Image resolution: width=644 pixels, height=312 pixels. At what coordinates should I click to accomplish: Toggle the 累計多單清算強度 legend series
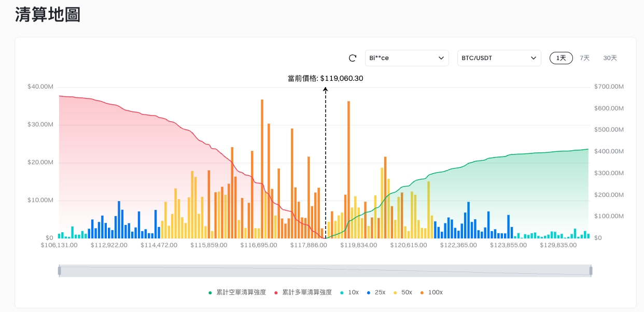tap(303, 292)
